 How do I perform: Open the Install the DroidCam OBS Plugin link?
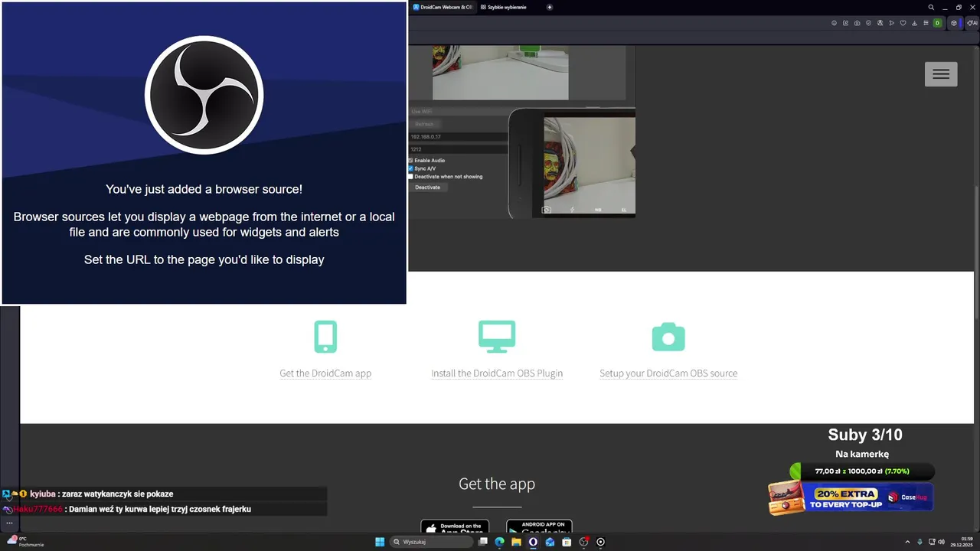tap(497, 373)
